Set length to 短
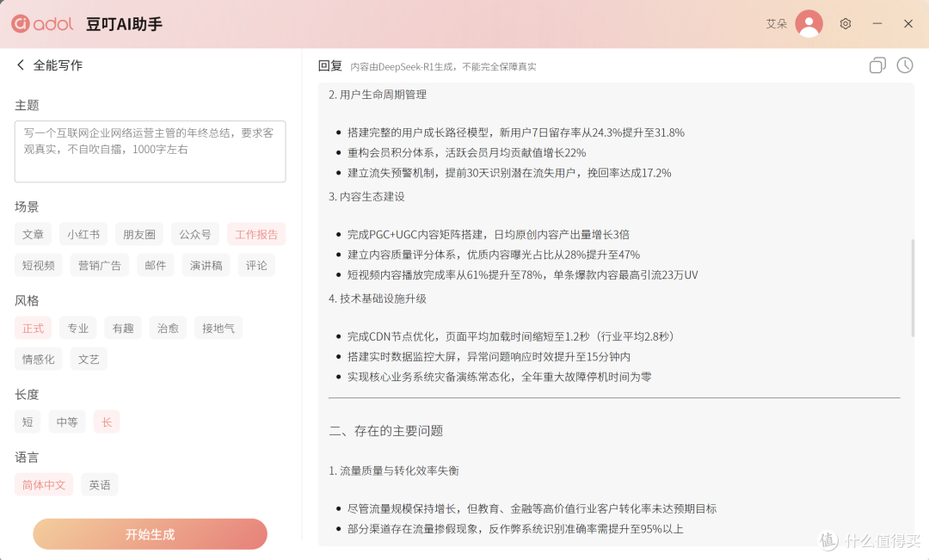The height and width of the screenshot is (560, 929). coord(28,422)
